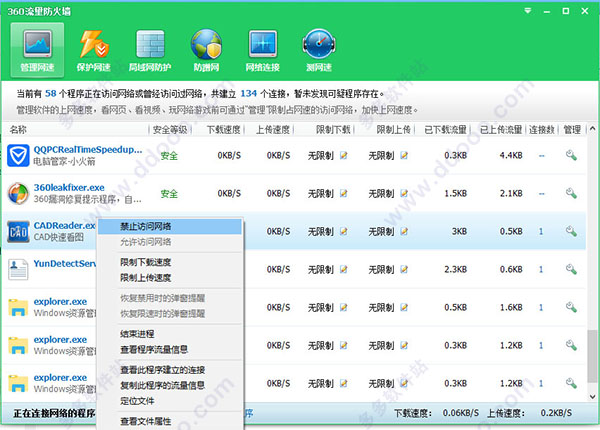Viewport: 600px width, 430px height.
Task: Edit upload limit for 360leakfixer.exe row
Action: coord(404,194)
